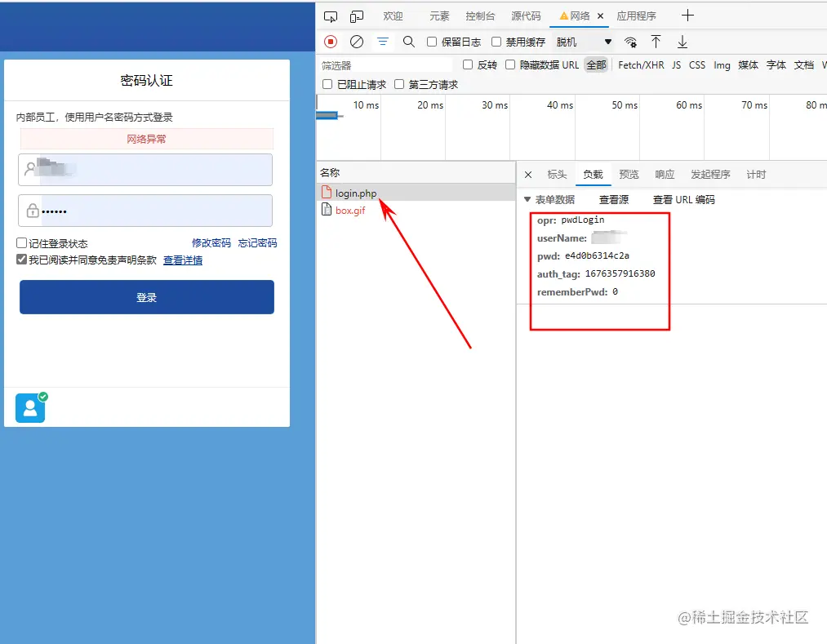Click opr value pwdLogin
This screenshot has width=827, height=644.
tap(582, 220)
